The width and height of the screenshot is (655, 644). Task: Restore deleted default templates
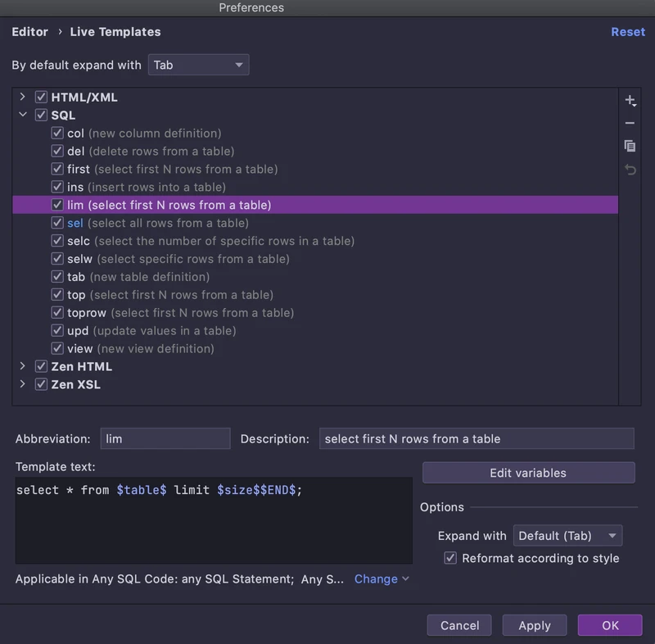630,170
